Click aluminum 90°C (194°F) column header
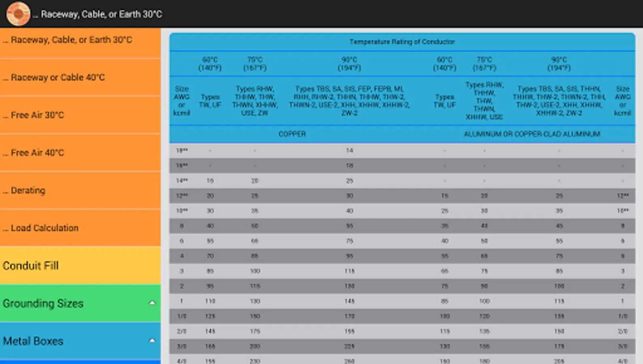Image resolution: width=643 pixels, height=364 pixels. click(559, 63)
